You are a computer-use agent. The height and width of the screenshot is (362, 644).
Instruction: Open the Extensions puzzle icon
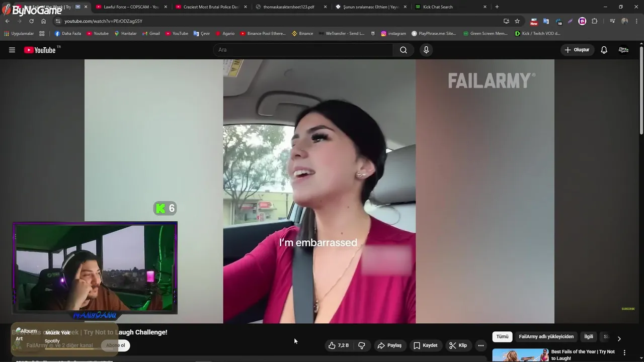[595, 21]
